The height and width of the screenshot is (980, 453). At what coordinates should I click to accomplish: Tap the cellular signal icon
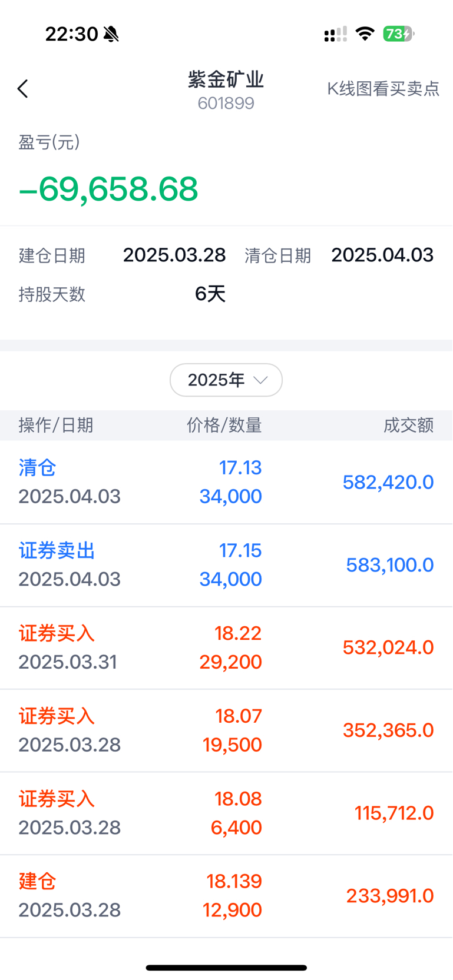point(336,34)
